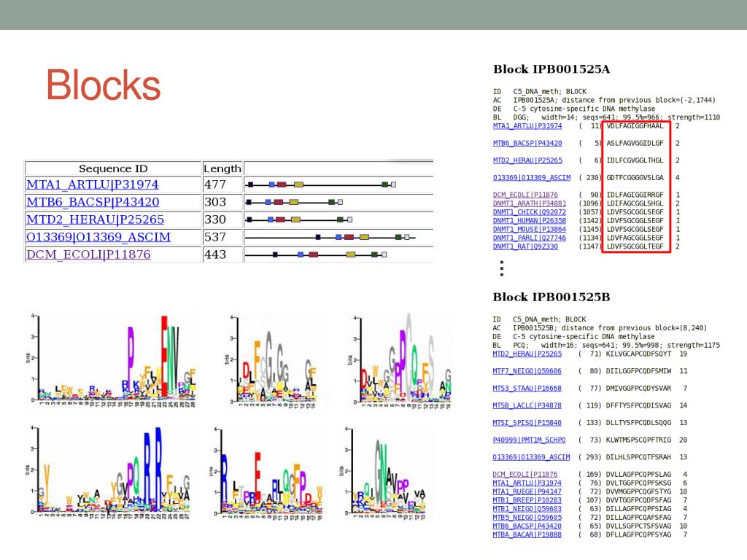Open DCM_ECOLI|P11876 link in Sequence ID table
This screenshot has height=560, width=747.
tap(88, 254)
